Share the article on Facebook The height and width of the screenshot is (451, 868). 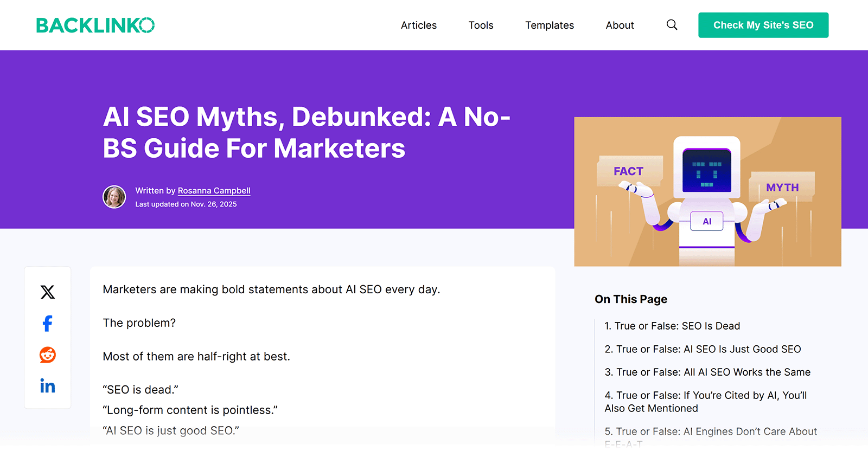(x=48, y=324)
